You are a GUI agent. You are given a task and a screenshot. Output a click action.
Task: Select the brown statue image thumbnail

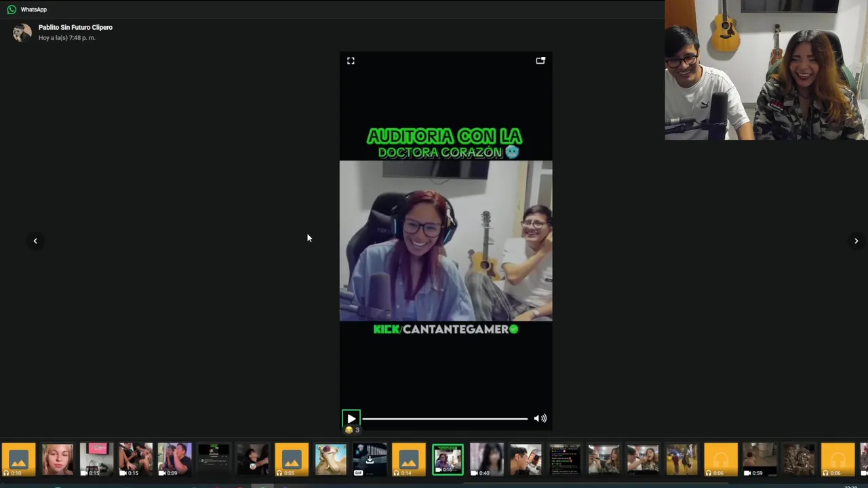pyautogui.click(x=799, y=460)
